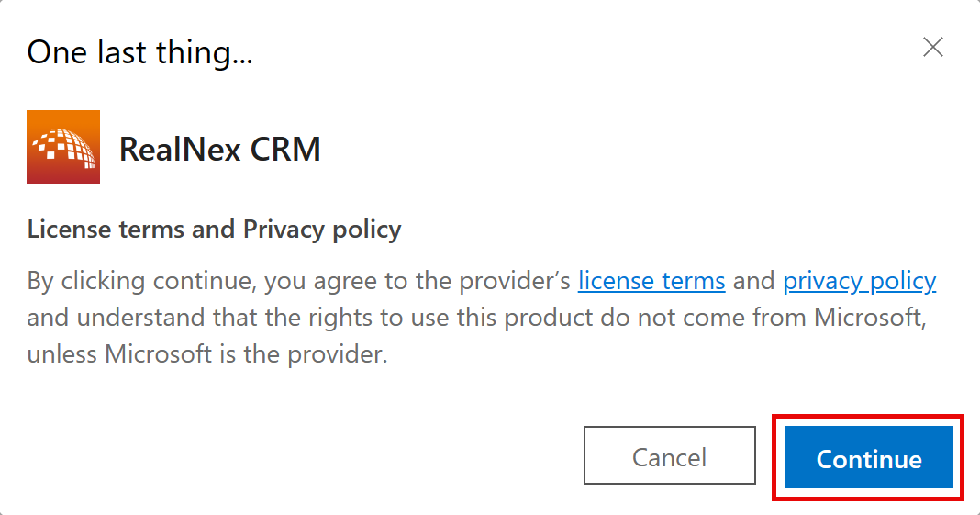Viewport: 980px width, 515px height.
Task: Click the Cancel button
Action: point(669,455)
